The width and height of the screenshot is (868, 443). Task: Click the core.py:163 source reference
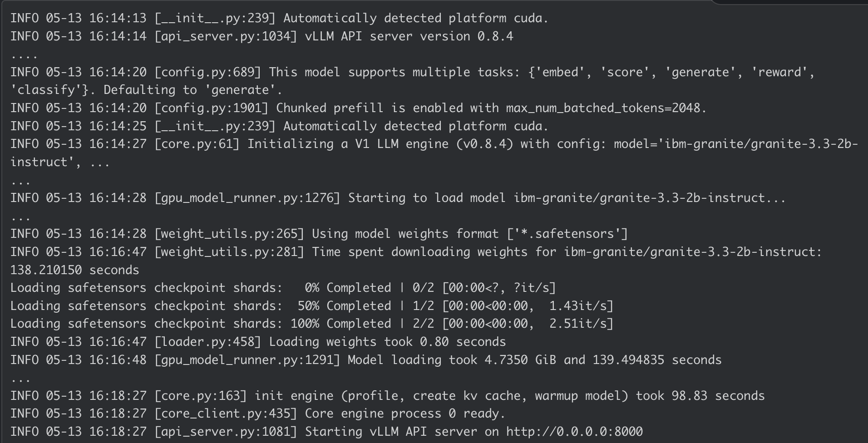tap(201, 396)
